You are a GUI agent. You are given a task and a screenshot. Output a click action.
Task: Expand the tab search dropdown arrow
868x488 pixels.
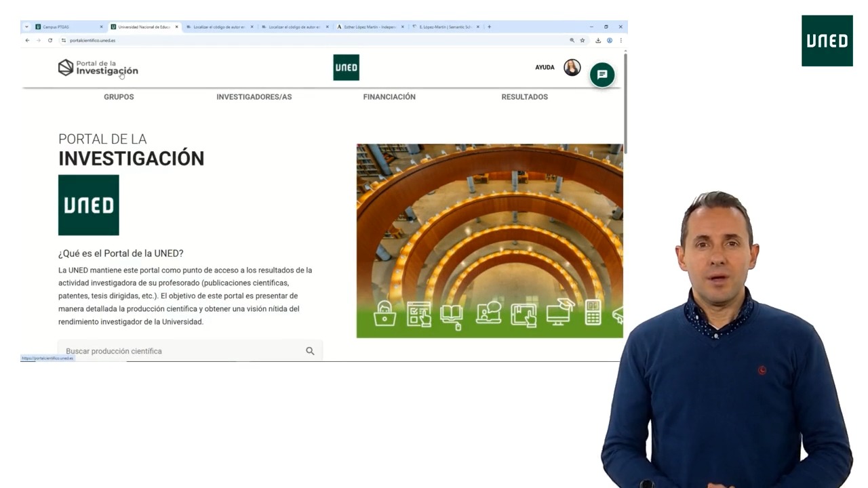tap(26, 27)
